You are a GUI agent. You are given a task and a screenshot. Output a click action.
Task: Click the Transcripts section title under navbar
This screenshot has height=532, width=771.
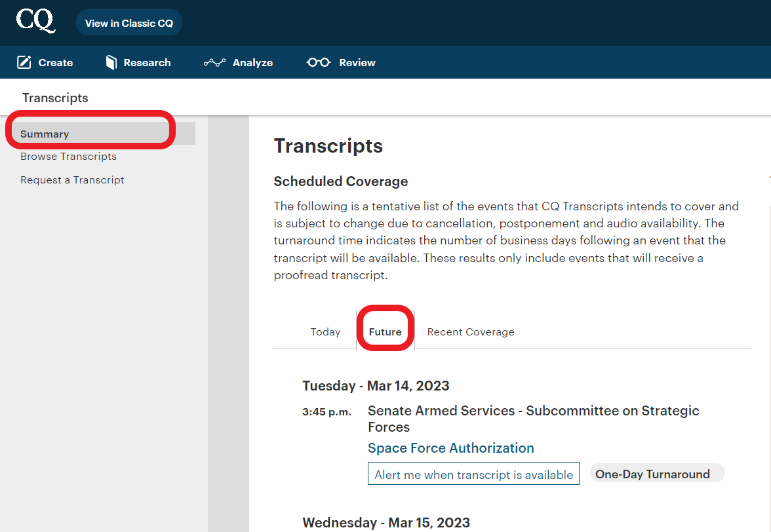(55, 98)
